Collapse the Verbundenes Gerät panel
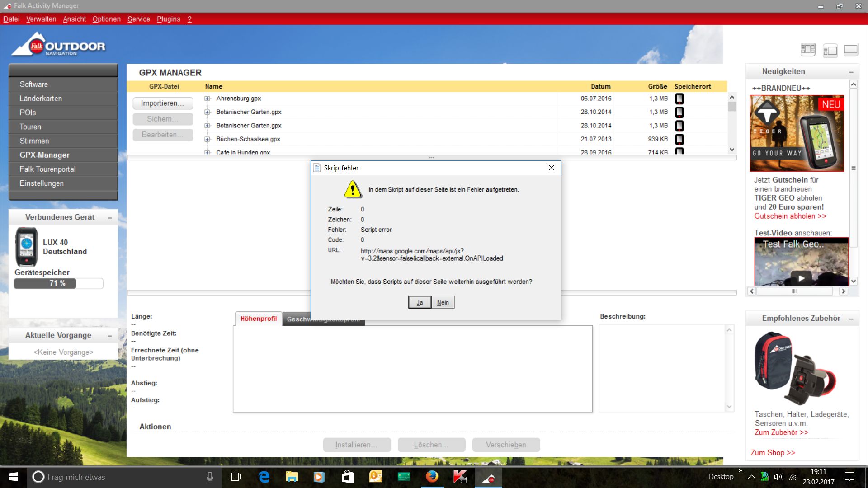The image size is (868, 488). (x=110, y=218)
